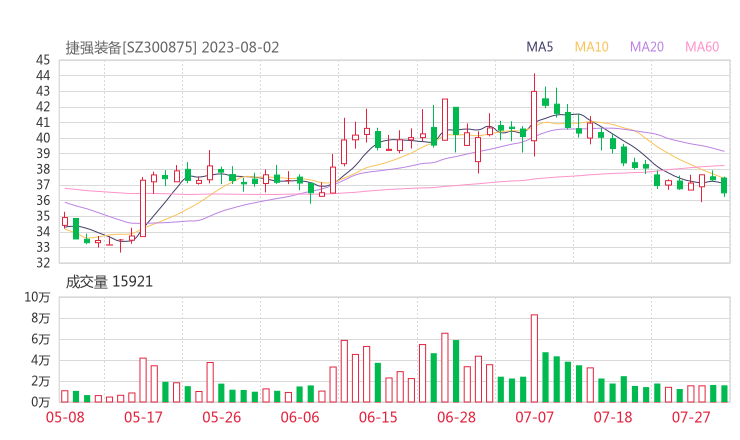The width and height of the screenshot is (740, 440).
Task: Toggle the MA10 moving average legend
Action: (x=591, y=47)
